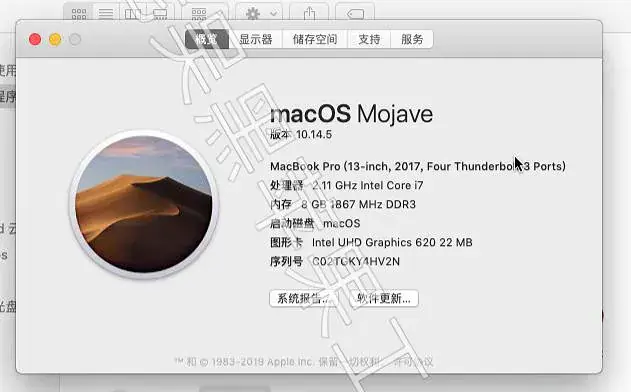Open the 储存空间 tab
Viewport: 631px width, 392px height.
pos(315,39)
